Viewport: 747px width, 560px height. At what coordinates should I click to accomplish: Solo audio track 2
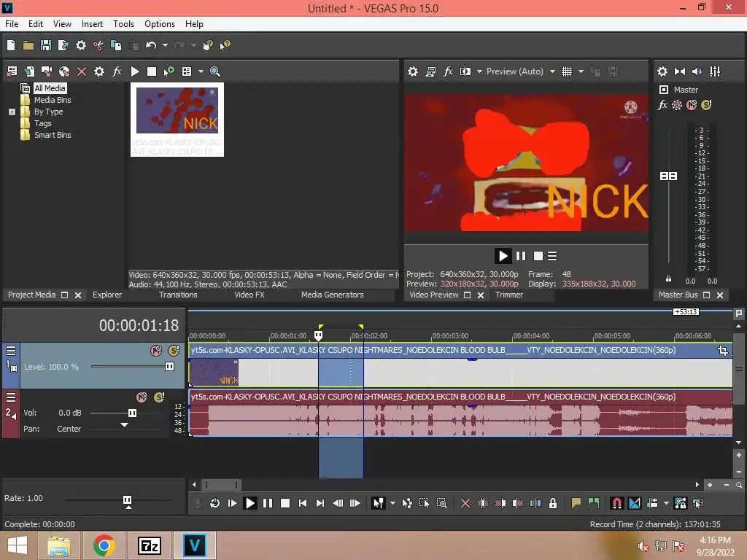159,397
